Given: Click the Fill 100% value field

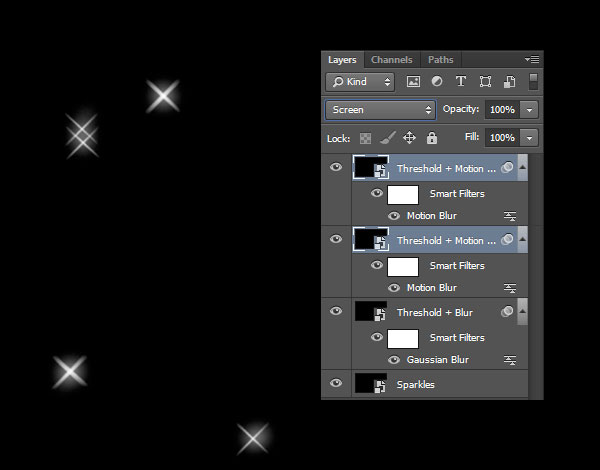Looking at the screenshot, I should [x=502, y=138].
